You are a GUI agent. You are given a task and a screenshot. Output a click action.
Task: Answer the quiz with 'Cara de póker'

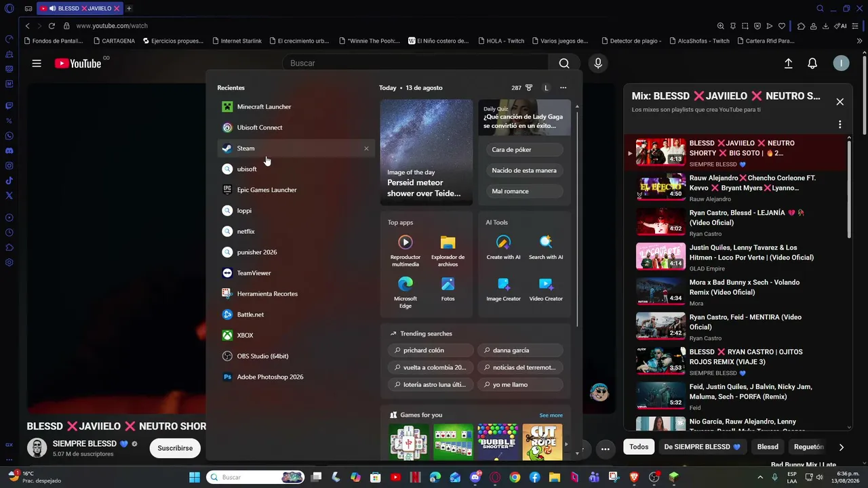(x=524, y=150)
